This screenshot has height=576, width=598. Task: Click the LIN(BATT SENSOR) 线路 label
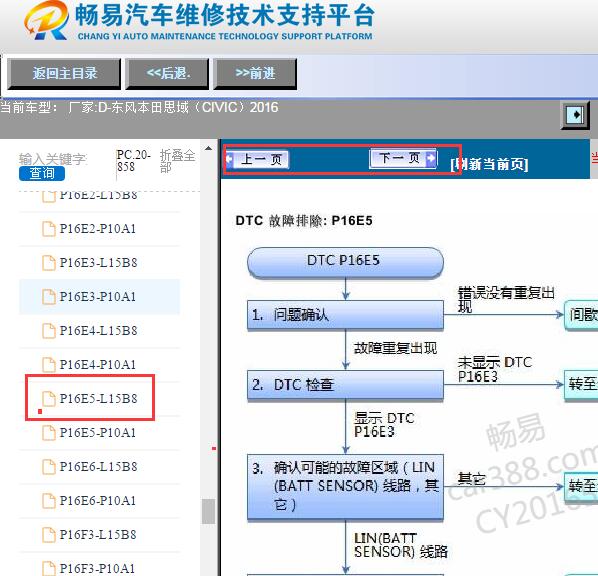[400, 545]
